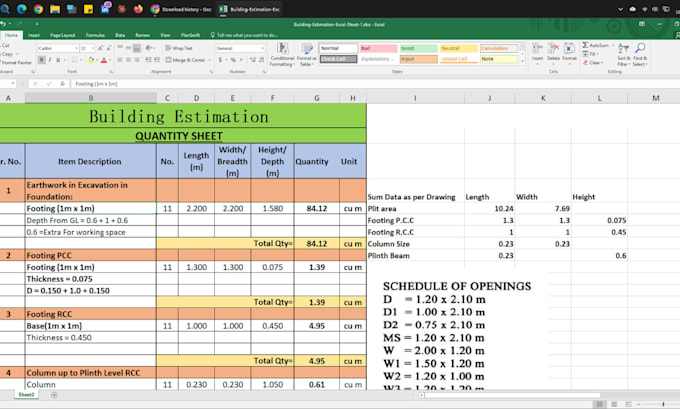Image resolution: width=680 pixels, height=409 pixels.
Task: Toggle bold formatting in Font group
Action: click(42, 60)
